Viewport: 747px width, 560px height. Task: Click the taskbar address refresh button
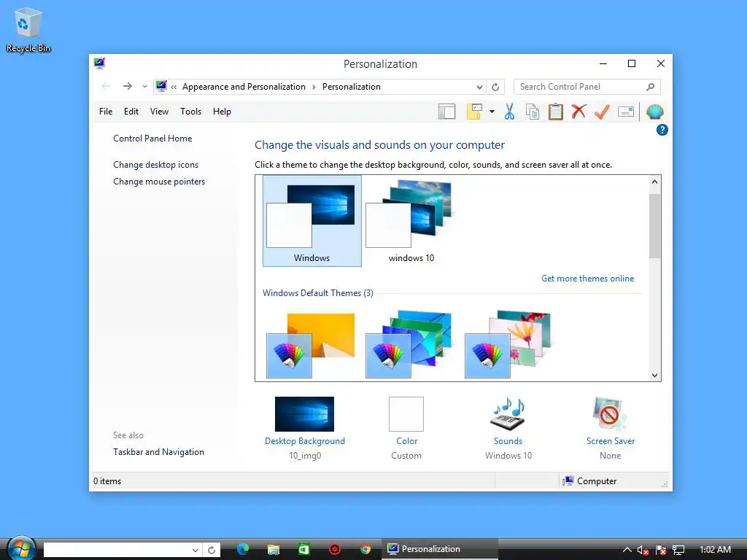212,550
